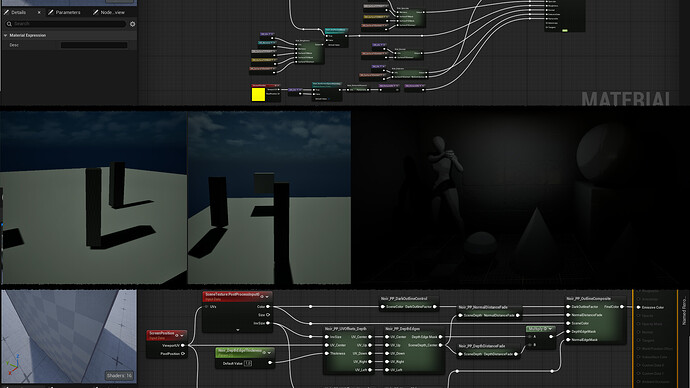Viewport: 690px width, 388px height.
Task: Click the Thickness input pin
Action: coord(327,353)
